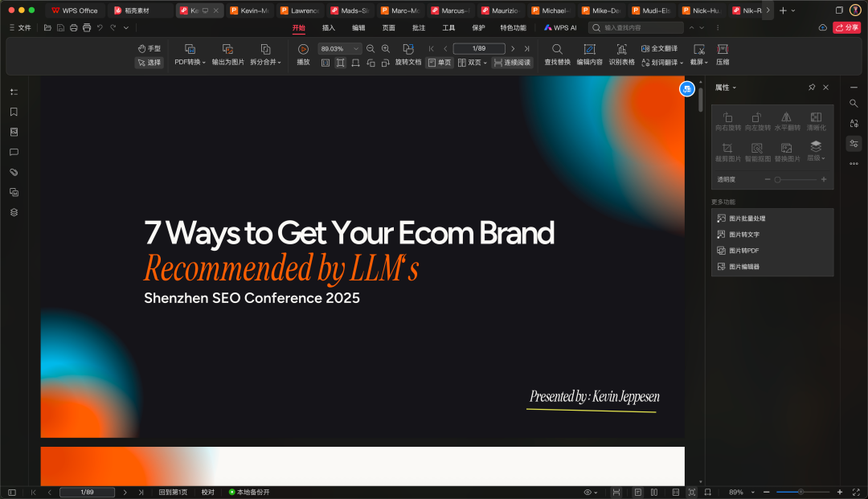Image resolution: width=868 pixels, height=499 pixels.
Task: Click Return to Page 1 (回到第1页)
Action: 173,492
